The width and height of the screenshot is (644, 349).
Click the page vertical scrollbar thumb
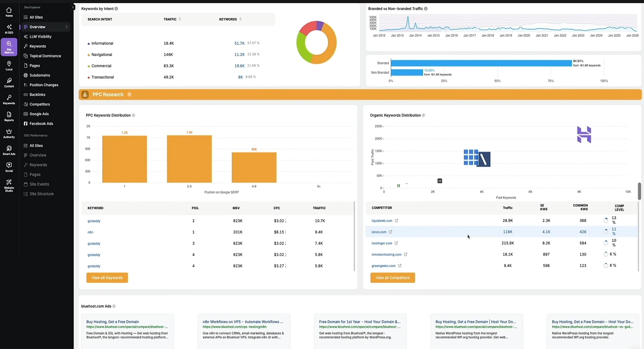click(x=639, y=191)
